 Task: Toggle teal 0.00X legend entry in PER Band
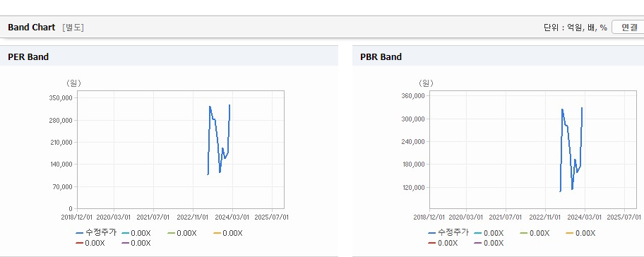[136, 233]
